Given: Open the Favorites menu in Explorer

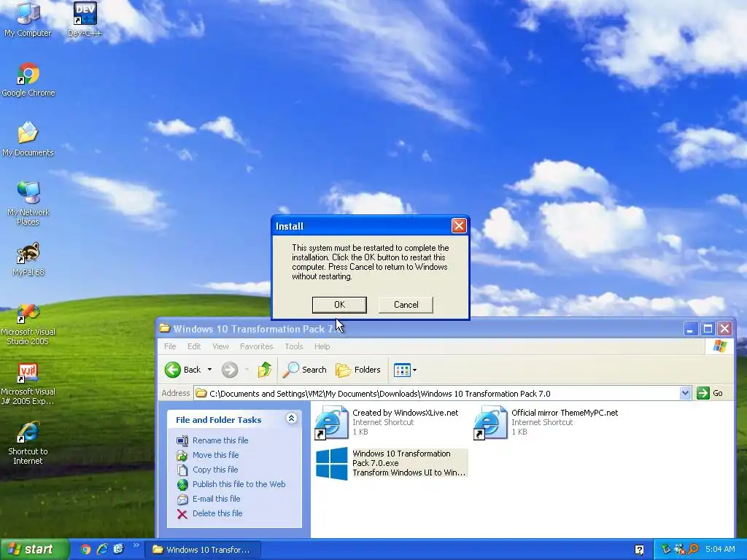Looking at the screenshot, I should pyautogui.click(x=256, y=346).
